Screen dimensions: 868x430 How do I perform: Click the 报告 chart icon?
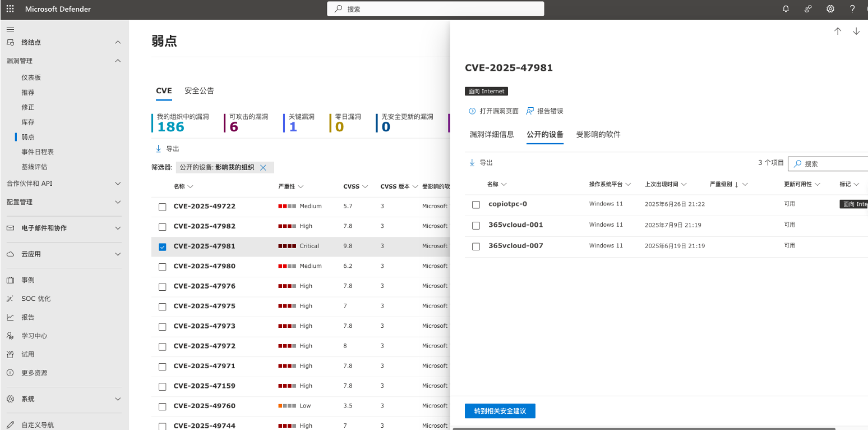coord(10,317)
